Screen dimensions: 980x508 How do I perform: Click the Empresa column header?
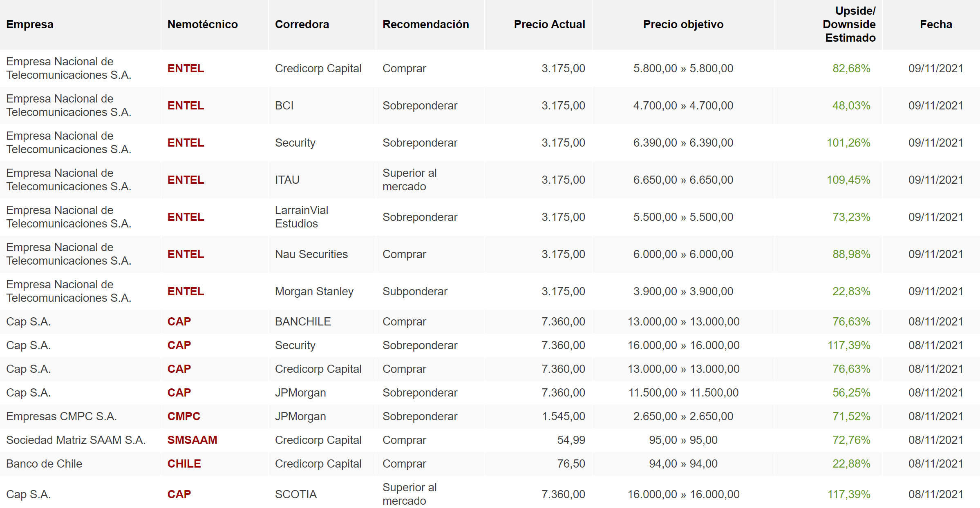pyautogui.click(x=30, y=25)
